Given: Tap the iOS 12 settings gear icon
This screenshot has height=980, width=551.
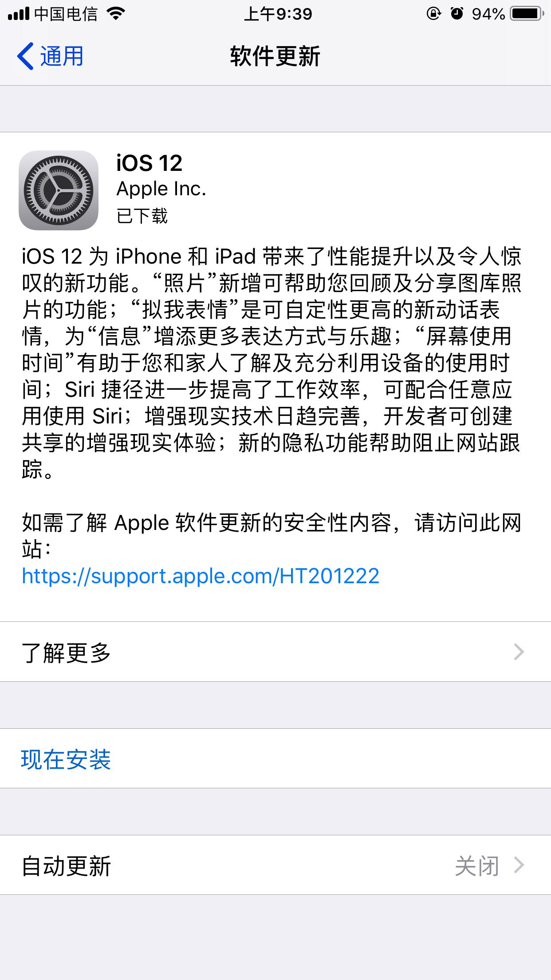Looking at the screenshot, I should (59, 190).
